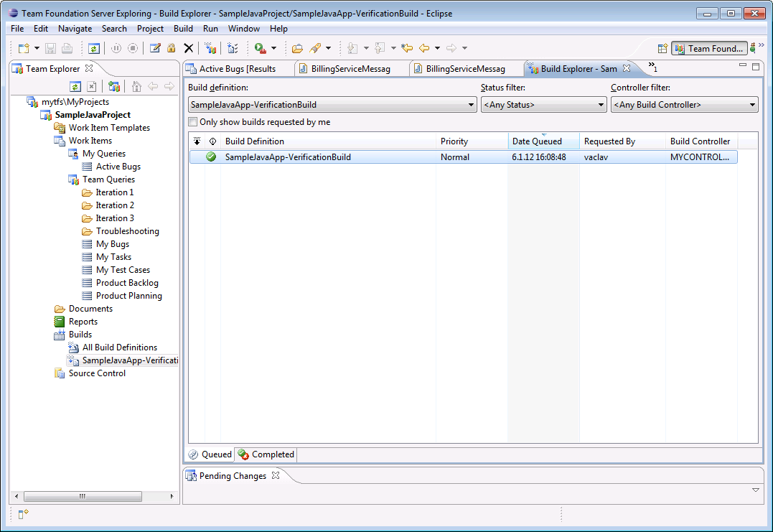The width and height of the screenshot is (773, 532).
Task: Click the Back arrow in the main toolbar
Action: [424, 48]
